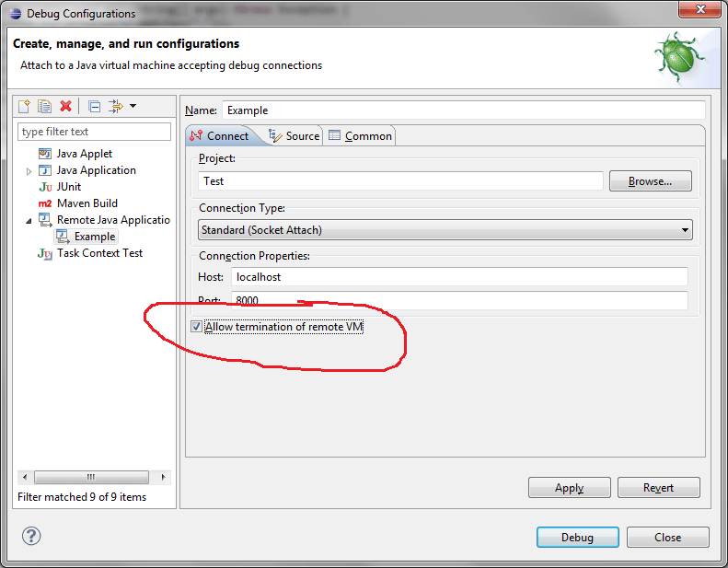Click the Duplicate configuration icon
Screen dimensions: 728x568
(44, 107)
